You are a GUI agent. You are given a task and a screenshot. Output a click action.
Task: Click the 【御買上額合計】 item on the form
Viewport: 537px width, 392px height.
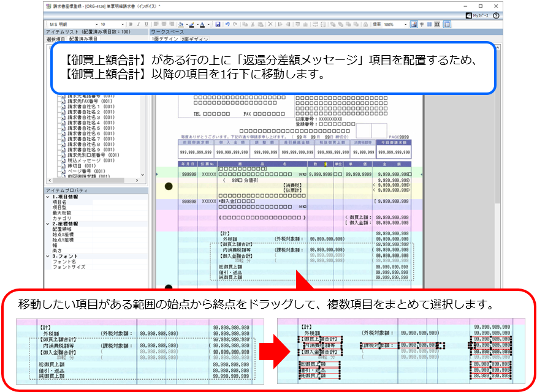(x=236, y=244)
